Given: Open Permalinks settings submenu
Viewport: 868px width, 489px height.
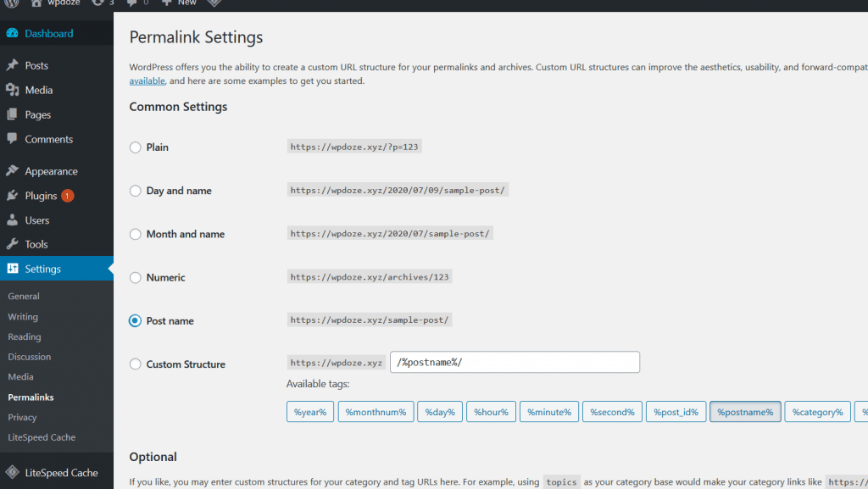Looking at the screenshot, I should click(x=31, y=397).
